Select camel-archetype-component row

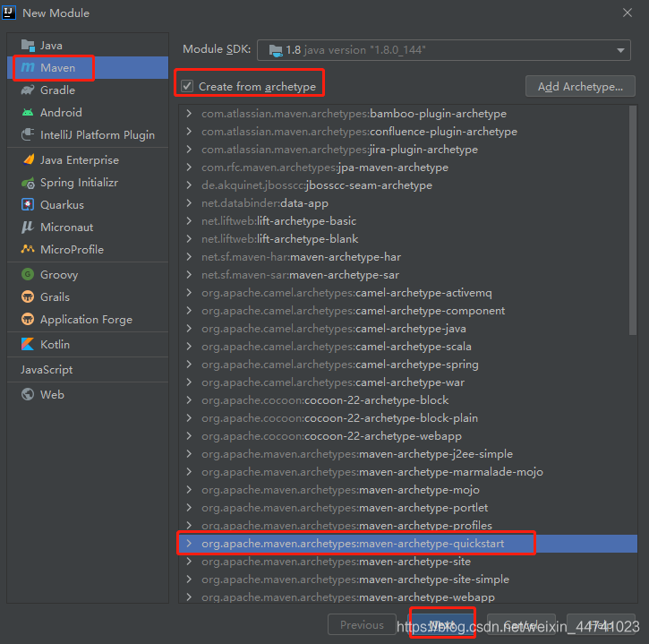tap(407, 310)
